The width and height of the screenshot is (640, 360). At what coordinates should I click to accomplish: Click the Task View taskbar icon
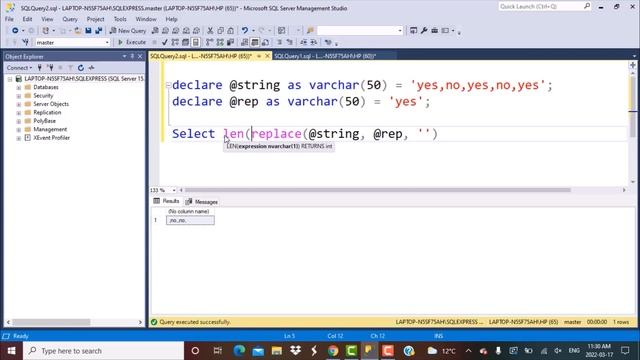[218, 351]
